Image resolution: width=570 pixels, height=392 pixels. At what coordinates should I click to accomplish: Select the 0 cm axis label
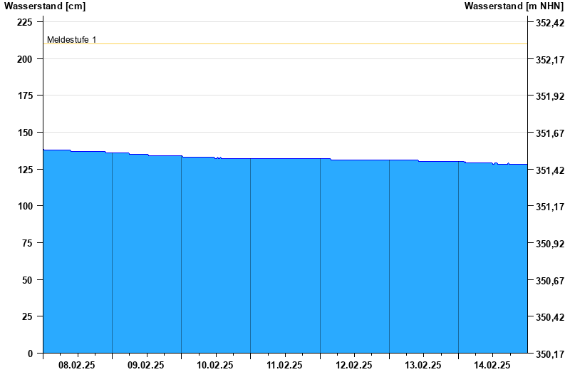point(30,354)
